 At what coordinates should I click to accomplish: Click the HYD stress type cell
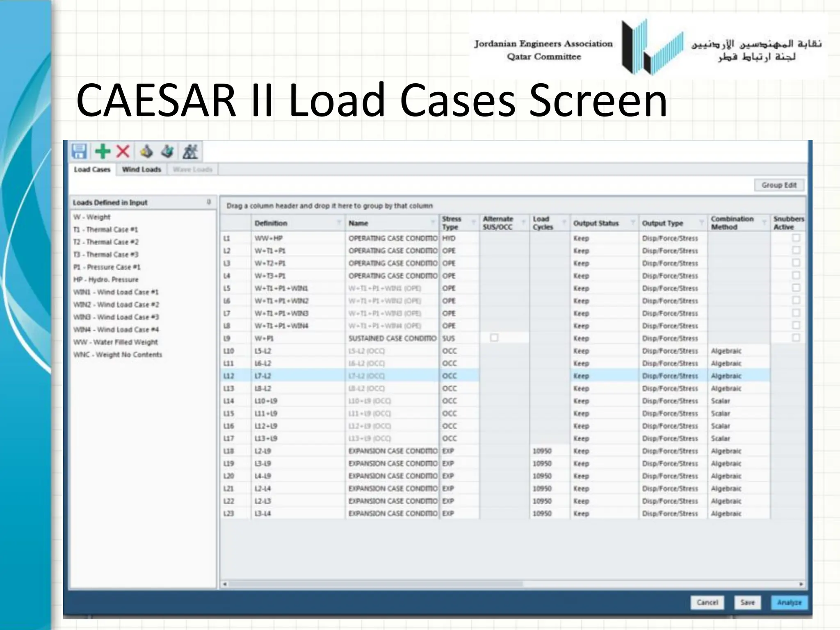pyautogui.click(x=459, y=238)
